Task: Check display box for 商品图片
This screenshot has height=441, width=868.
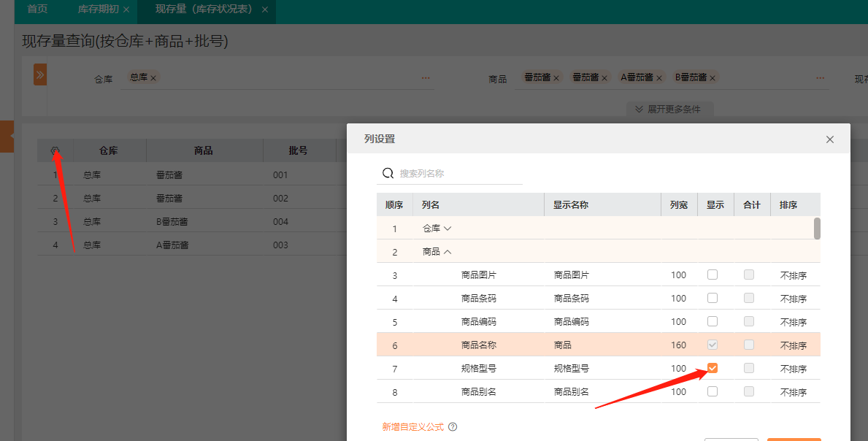Action: tap(713, 275)
